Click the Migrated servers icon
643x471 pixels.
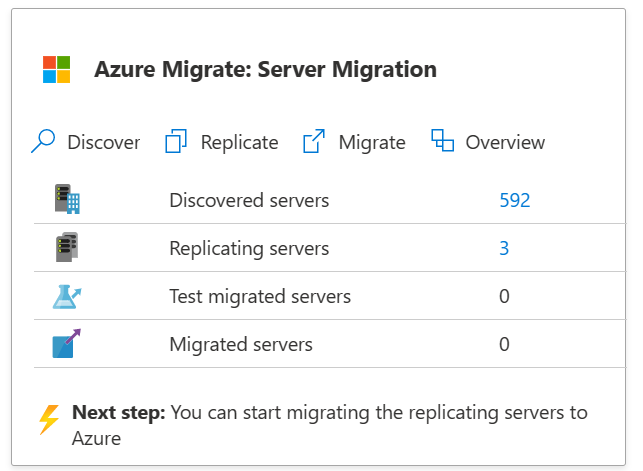(x=67, y=344)
